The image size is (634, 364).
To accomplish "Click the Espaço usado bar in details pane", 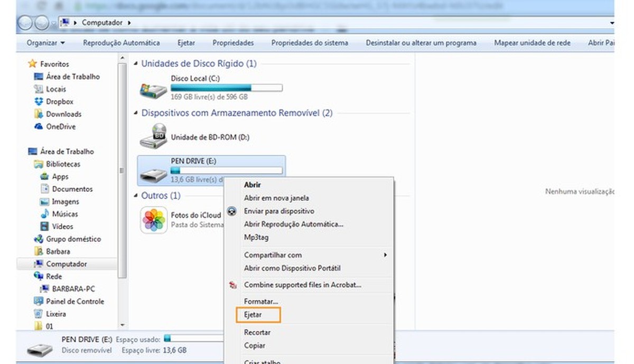I will click(x=194, y=339).
